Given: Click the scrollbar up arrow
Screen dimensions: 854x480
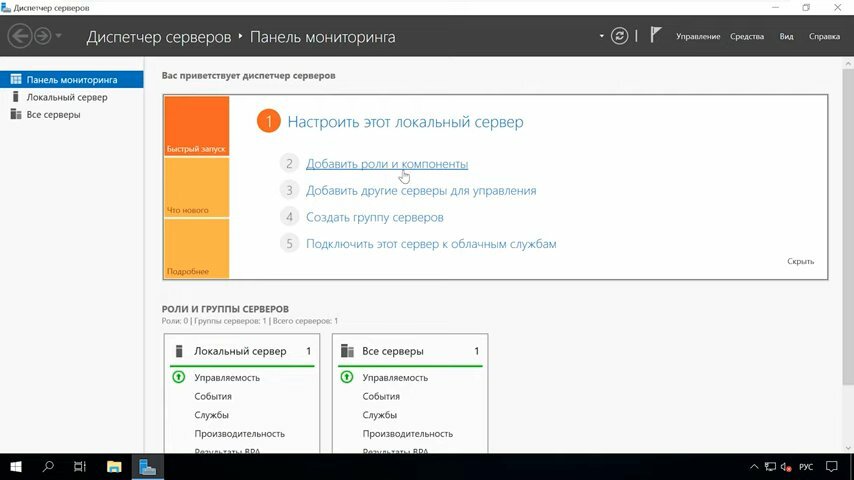Looking at the screenshot, I should [848, 64].
